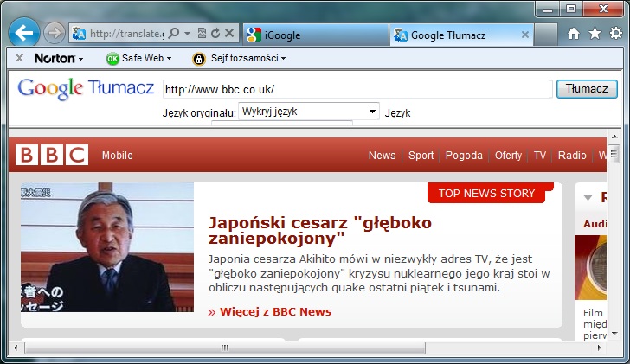Open News in BBC navigation
The image size is (630, 364).
click(x=382, y=156)
